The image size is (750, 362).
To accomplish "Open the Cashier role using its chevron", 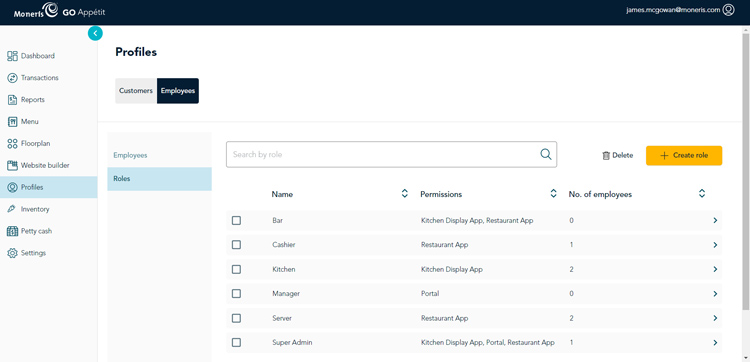I will click(715, 245).
